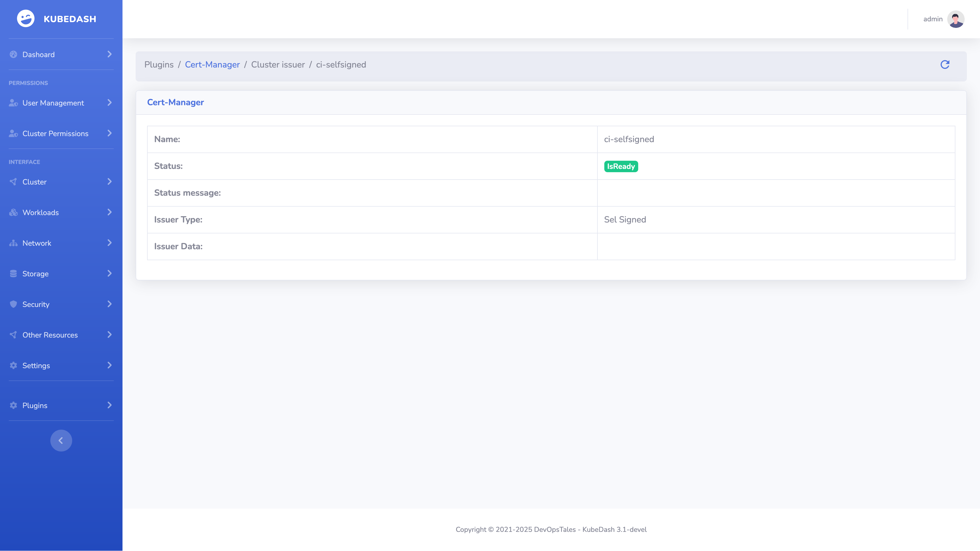This screenshot has width=980, height=551.
Task: Collapse the sidebar with round toggle
Action: coord(61,440)
